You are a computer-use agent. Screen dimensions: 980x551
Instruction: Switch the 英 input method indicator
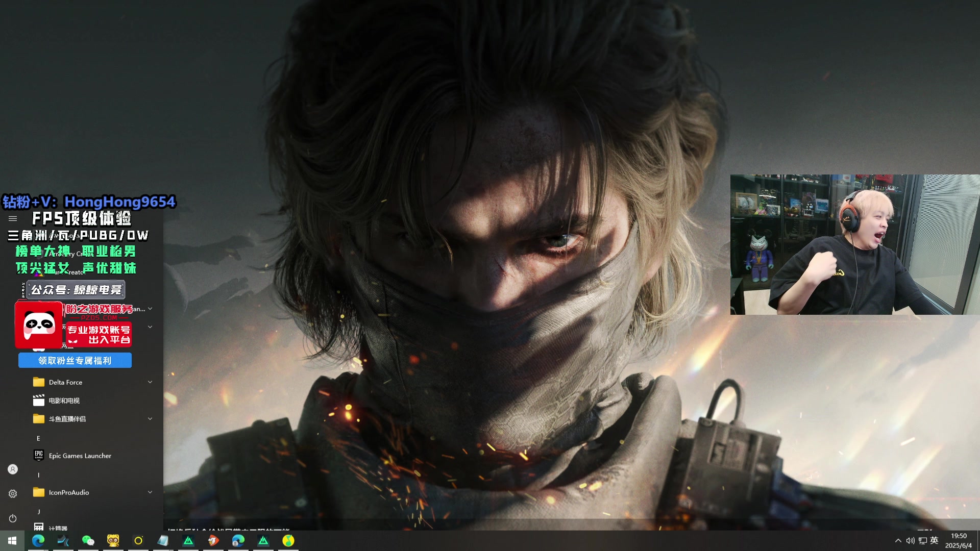tap(935, 540)
